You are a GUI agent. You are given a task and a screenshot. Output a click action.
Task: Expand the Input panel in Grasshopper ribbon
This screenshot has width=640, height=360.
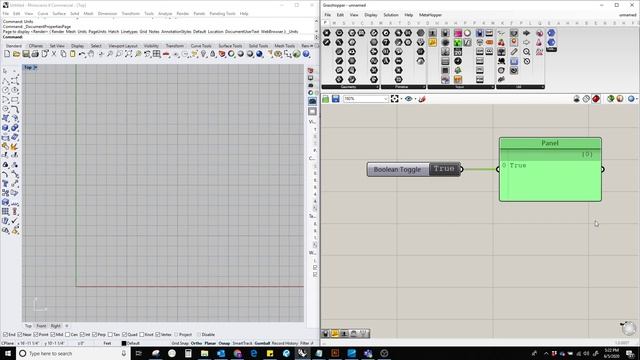pos(461,87)
